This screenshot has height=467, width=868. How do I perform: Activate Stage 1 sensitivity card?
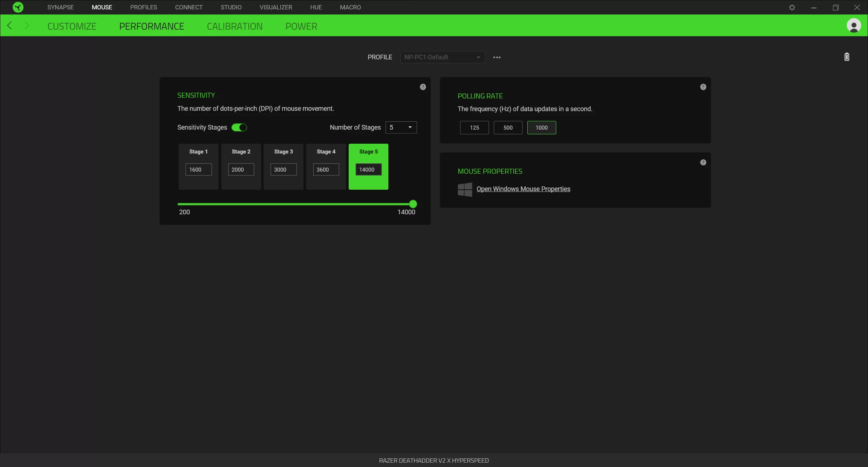point(199,167)
